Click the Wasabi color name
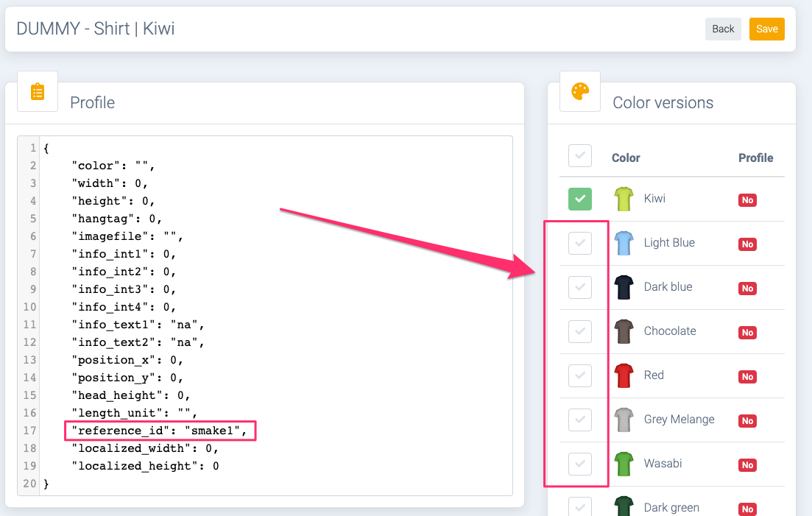The width and height of the screenshot is (812, 516). coord(663,463)
